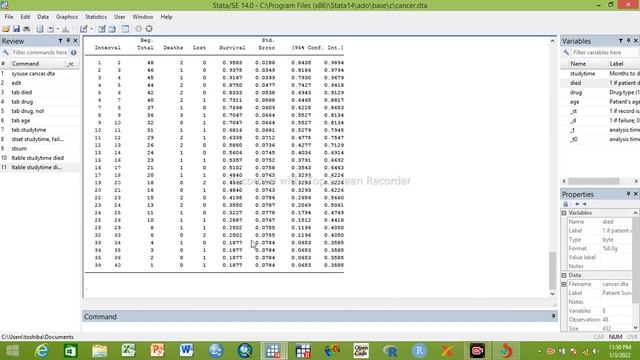
Task: Open the Statistics menu
Action: [96, 17]
